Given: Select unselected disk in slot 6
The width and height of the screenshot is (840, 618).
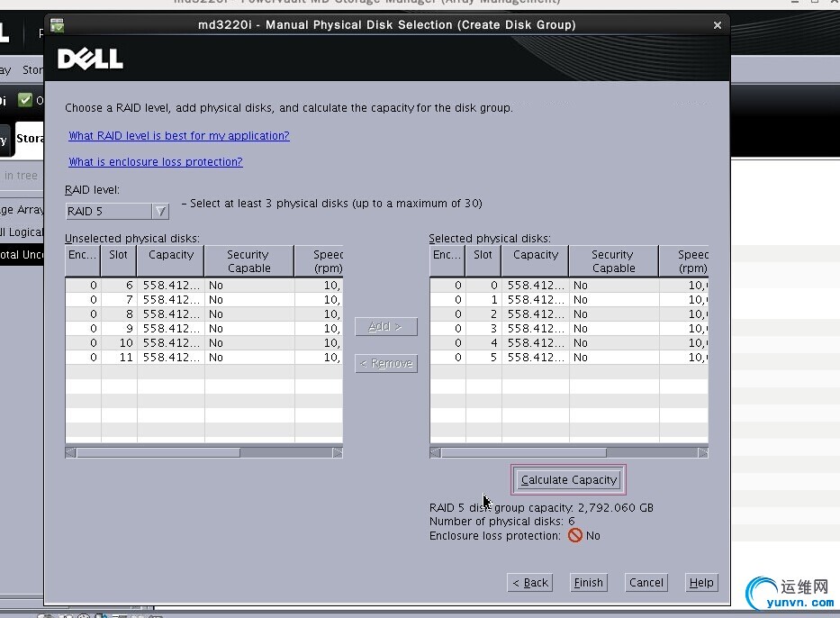Looking at the screenshot, I should tap(203, 286).
